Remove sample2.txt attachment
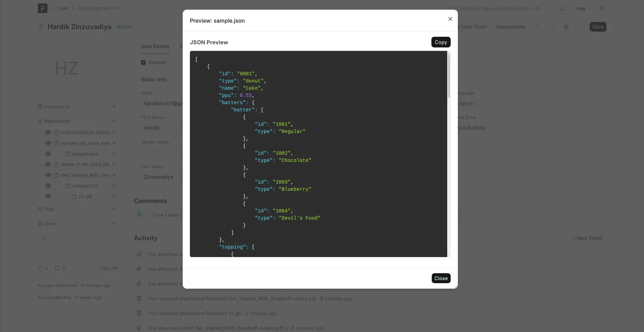 coord(114,186)
